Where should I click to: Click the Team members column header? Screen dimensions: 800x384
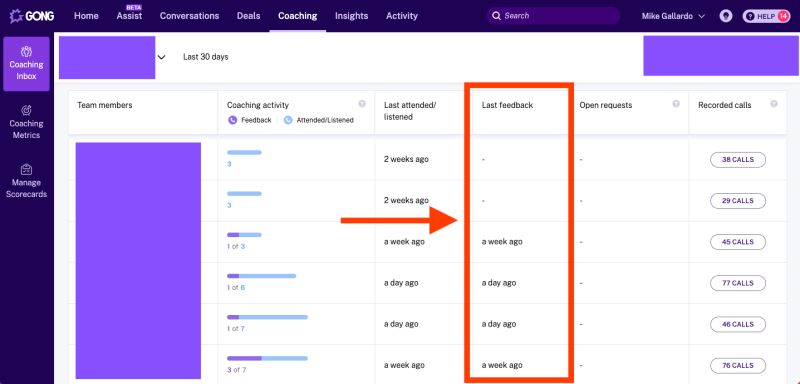click(x=105, y=105)
